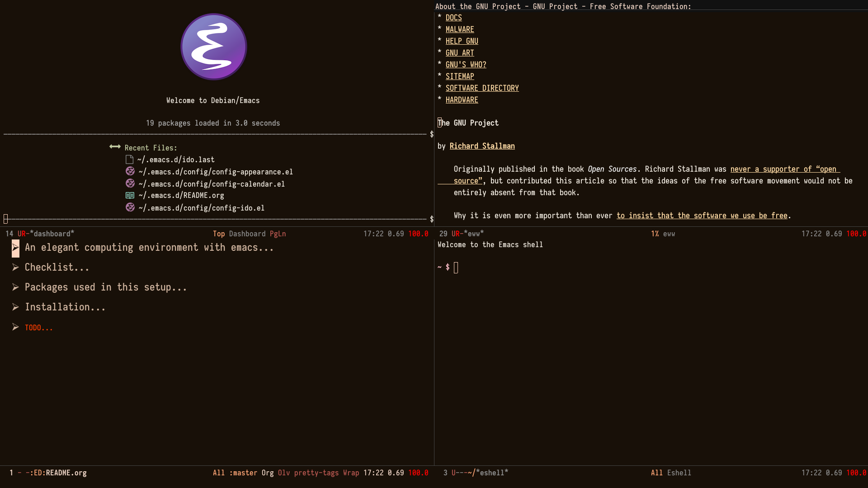
Task: Toggle the Wrap minor mode indicator
Action: click(351, 473)
